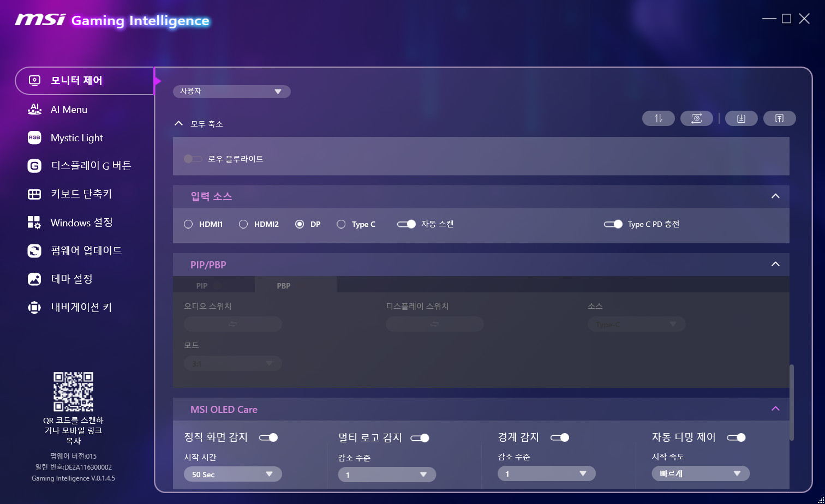Screen dimensions: 825x504
Task: Open the 테마 설정 page
Action: [72, 279]
